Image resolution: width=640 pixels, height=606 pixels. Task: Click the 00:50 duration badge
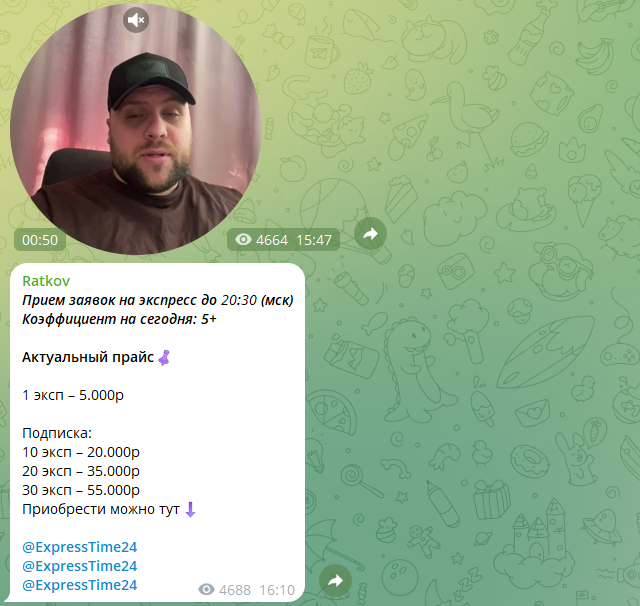pos(40,240)
